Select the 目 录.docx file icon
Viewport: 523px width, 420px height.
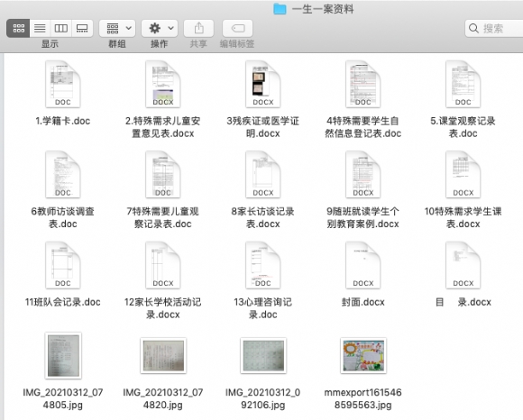point(463,265)
